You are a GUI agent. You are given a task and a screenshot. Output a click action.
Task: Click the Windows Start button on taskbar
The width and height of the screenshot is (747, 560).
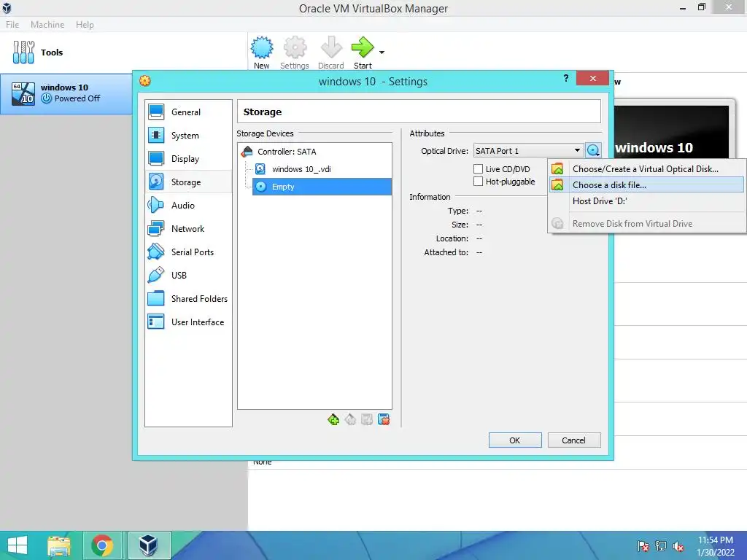click(18, 545)
